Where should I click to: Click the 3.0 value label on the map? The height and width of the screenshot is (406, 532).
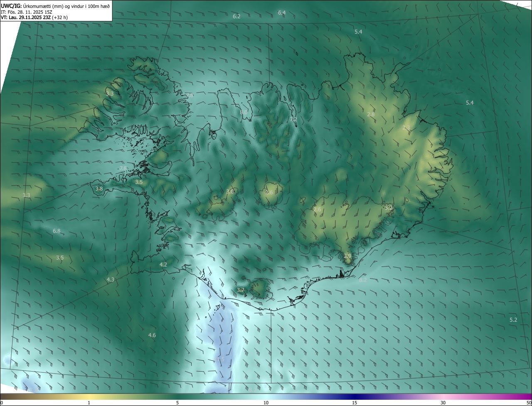point(229,191)
